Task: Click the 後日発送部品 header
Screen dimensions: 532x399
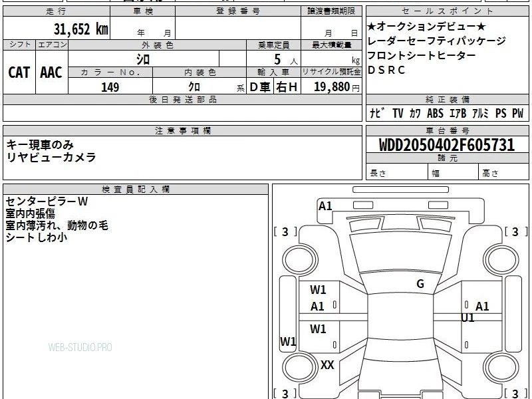Action: click(182, 100)
